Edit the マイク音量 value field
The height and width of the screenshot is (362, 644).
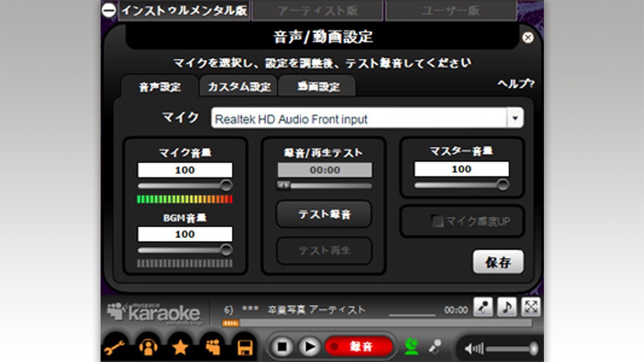(x=186, y=170)
